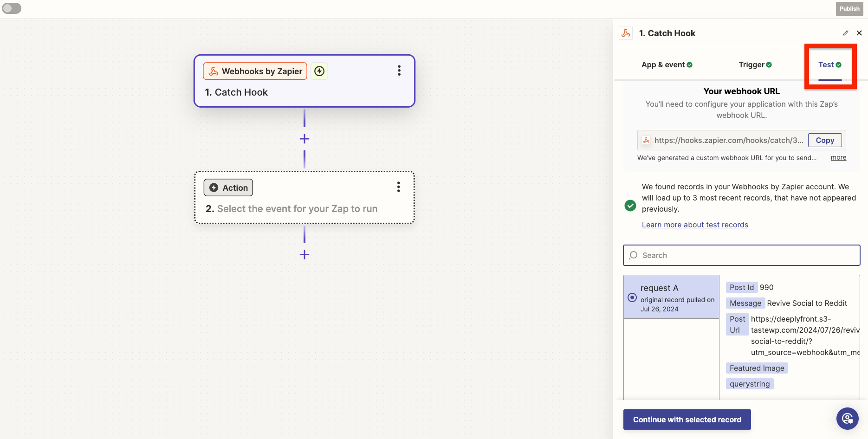The width and height of the screenshot is (868, 439).
Task: Add a step below the Action step
Action: tap(304, 254)
